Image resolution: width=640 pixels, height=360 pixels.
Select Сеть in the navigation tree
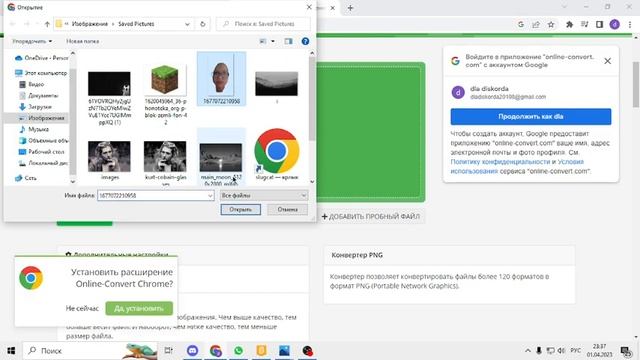click(x=26, y=178)
